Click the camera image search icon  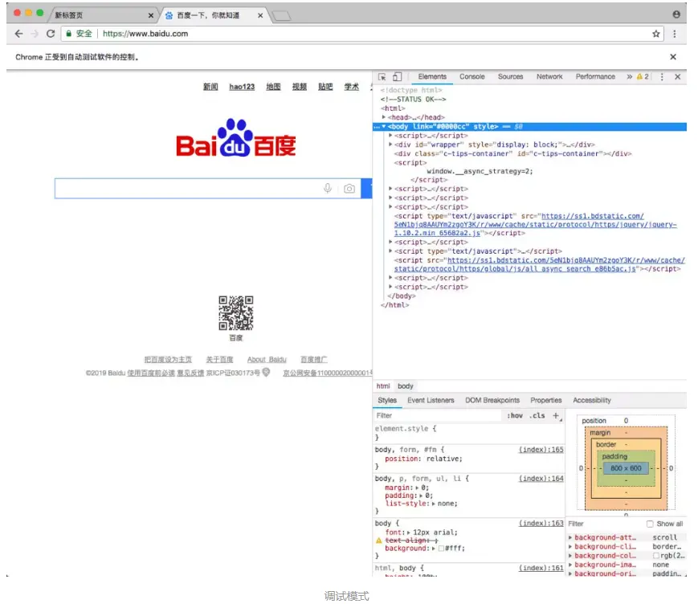click(x=349, y=188)
